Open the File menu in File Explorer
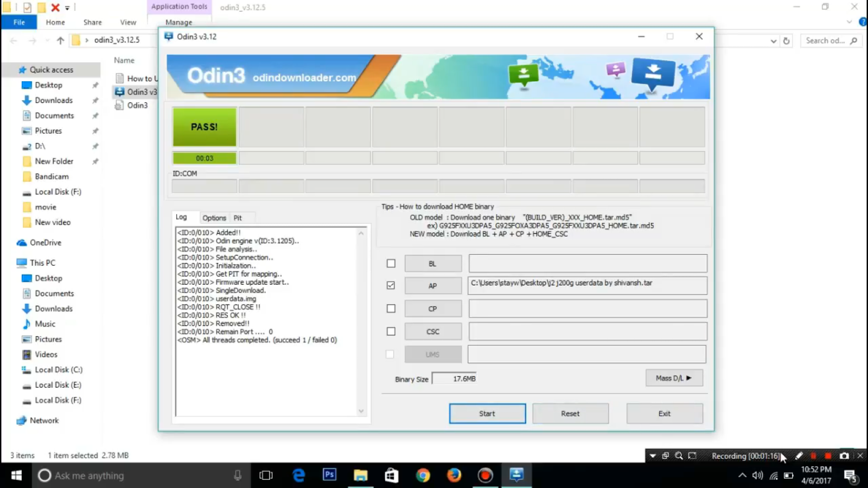 pos(19,22)
